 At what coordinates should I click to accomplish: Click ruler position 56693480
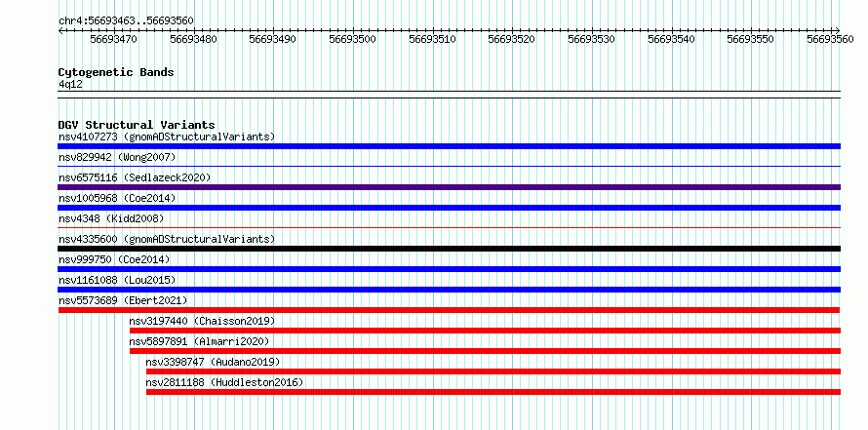194,39
